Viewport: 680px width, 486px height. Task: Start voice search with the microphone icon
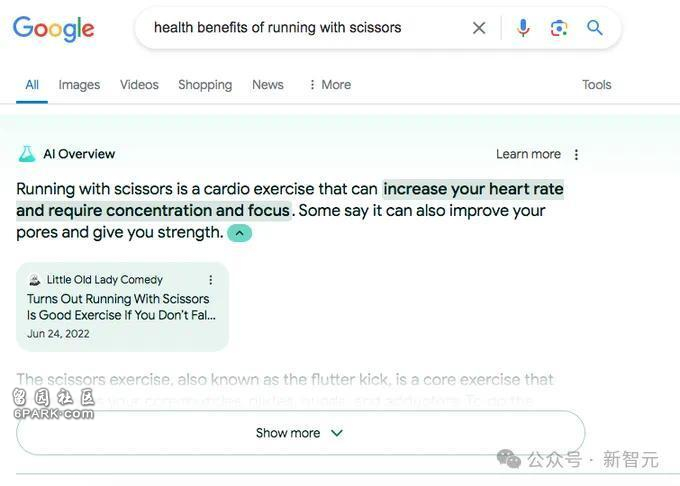tap(523, 28)
